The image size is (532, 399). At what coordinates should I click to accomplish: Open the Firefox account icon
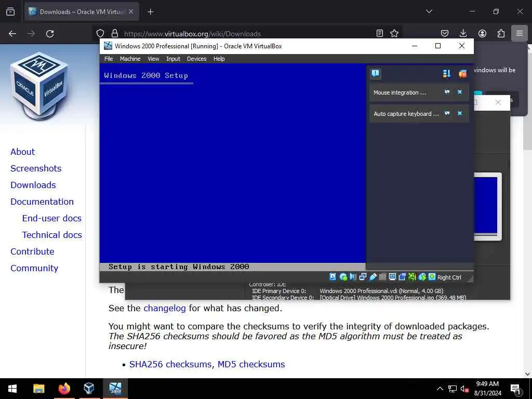[482, 33]
